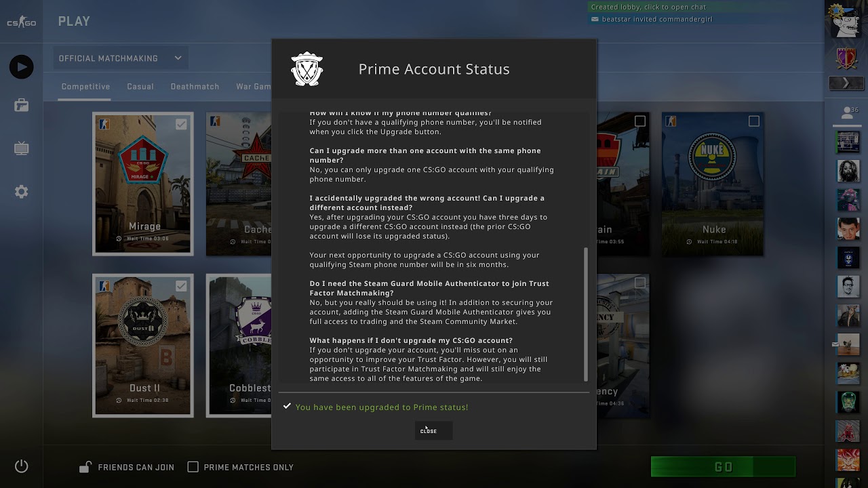
Task: Open the 'Created lobby' chat notification
Action: pos(648,7)
